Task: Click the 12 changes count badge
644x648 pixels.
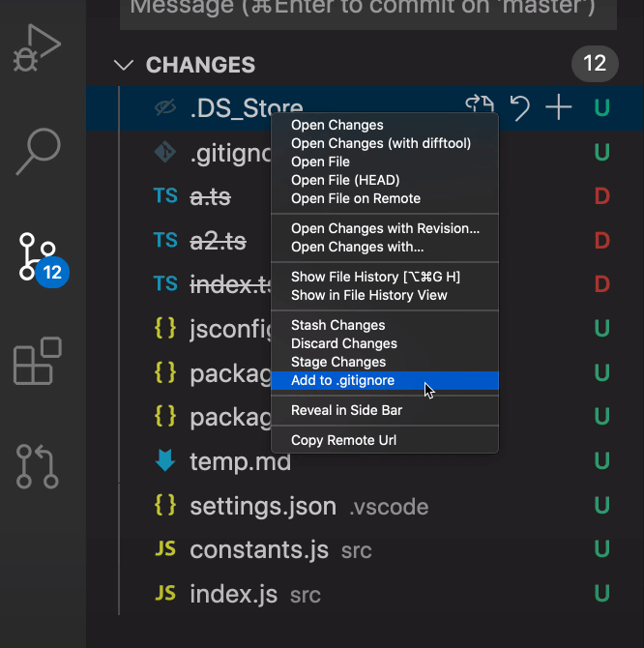Action: pyautogui.click(x=594, y=65)
